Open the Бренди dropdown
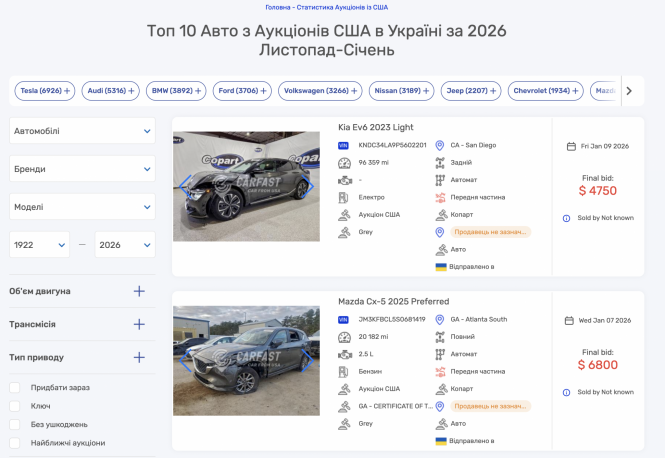The width and height of the screenshot is (665, 458). 82,169
